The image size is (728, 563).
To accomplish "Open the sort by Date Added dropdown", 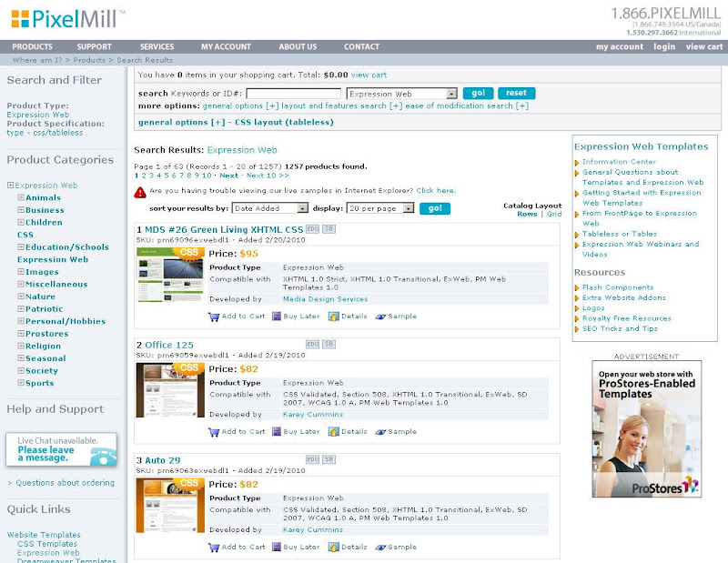I will point(269,208).
